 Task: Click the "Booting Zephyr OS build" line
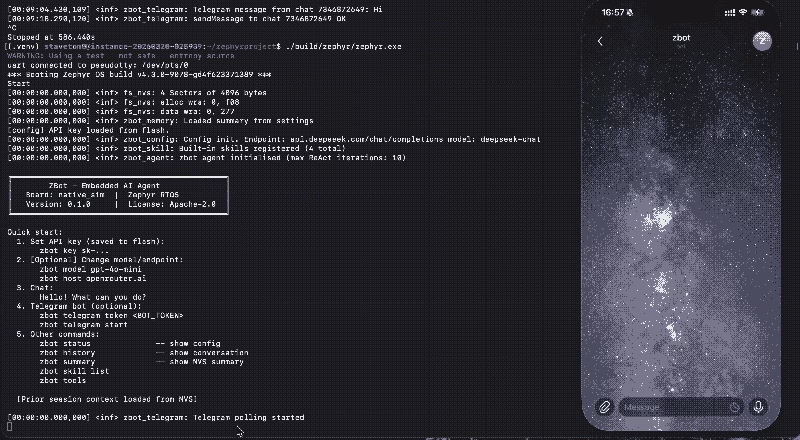tap(139, 75)
